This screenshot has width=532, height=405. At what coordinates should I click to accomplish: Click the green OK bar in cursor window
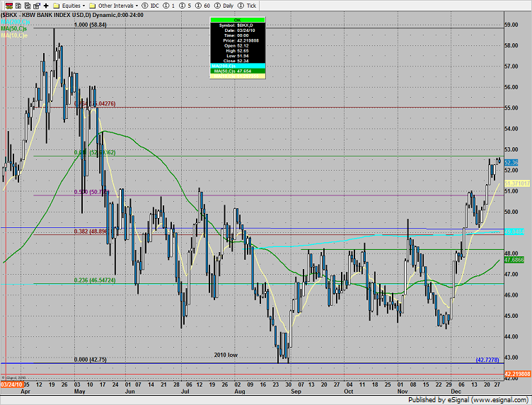tap(238, 20)
